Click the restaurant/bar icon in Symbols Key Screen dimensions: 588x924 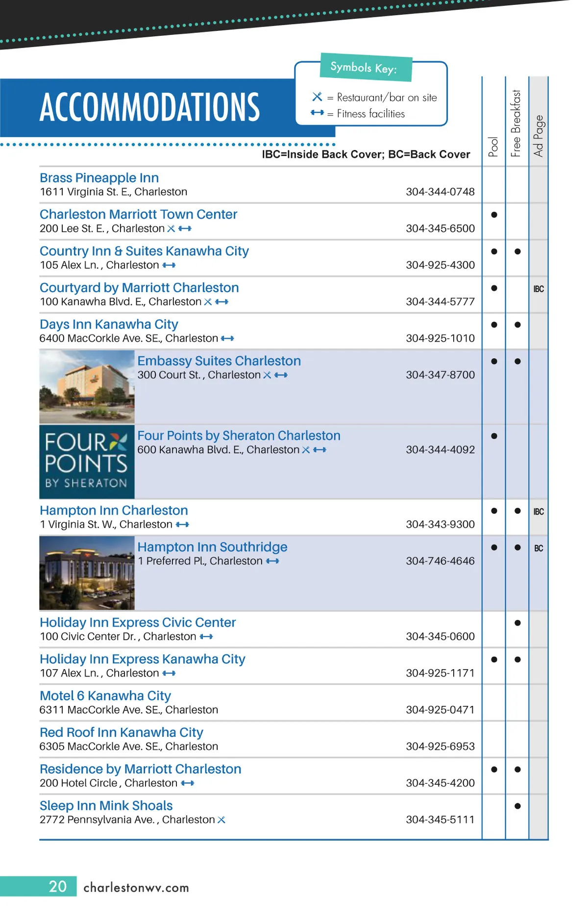coord(317,97)
